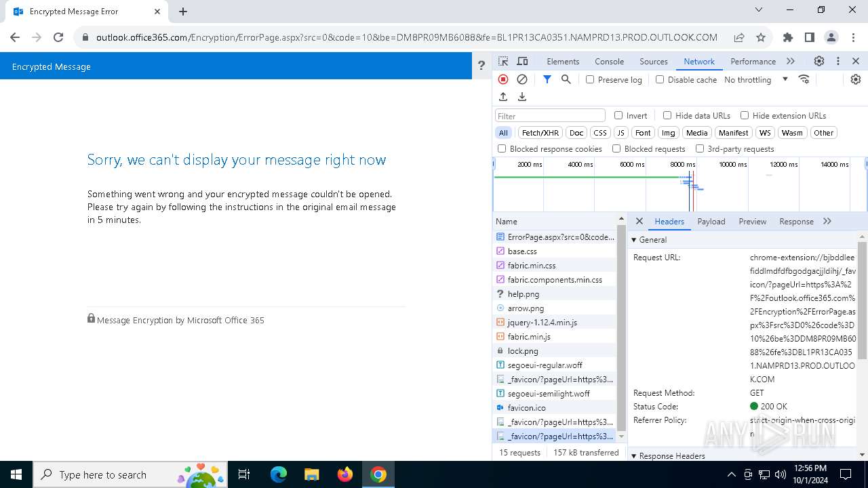Open Chrome profile avatar

pos(831,37)
